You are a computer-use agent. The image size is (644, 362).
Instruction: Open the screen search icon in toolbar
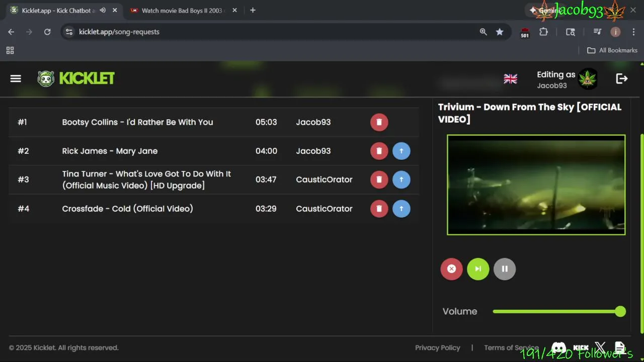[571, 32]
